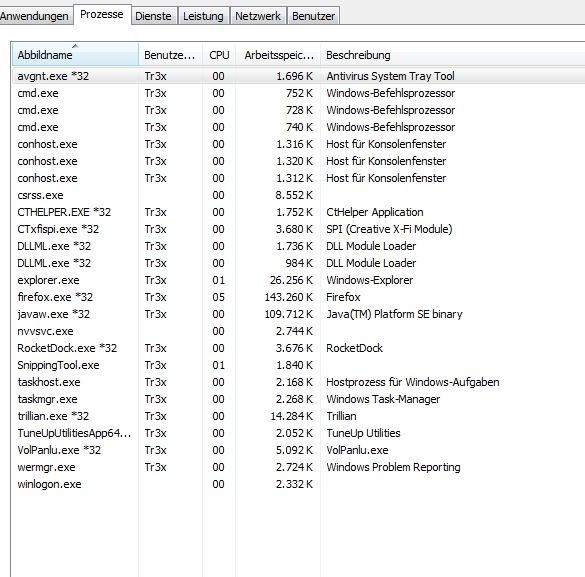Select the SnippingTool.exe process
Screen dimensions: 585x577
[298, 365]
